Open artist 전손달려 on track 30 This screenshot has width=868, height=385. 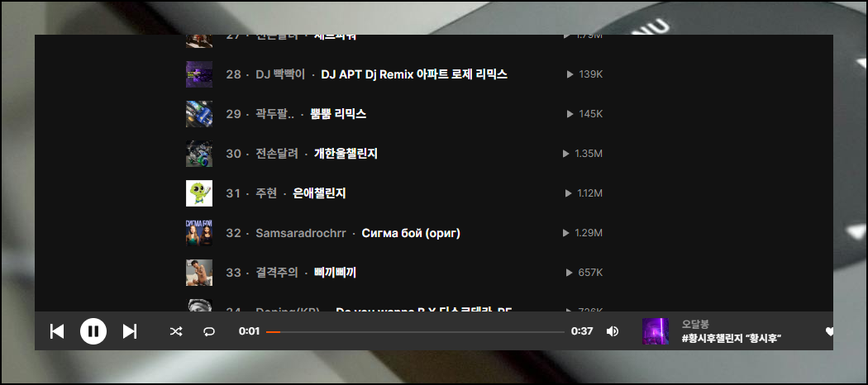pos(277,154)
